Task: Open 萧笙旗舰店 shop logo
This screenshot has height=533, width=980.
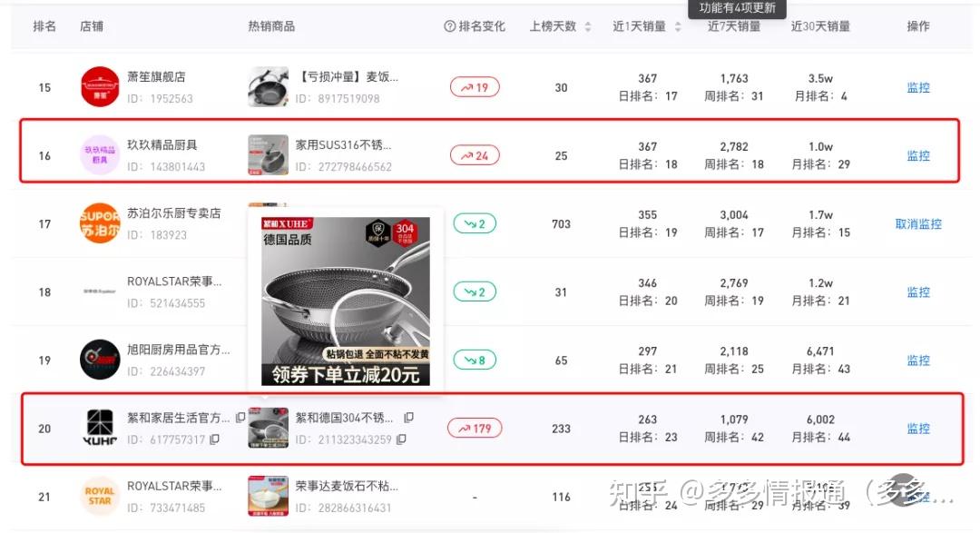Action: (100, 87)
